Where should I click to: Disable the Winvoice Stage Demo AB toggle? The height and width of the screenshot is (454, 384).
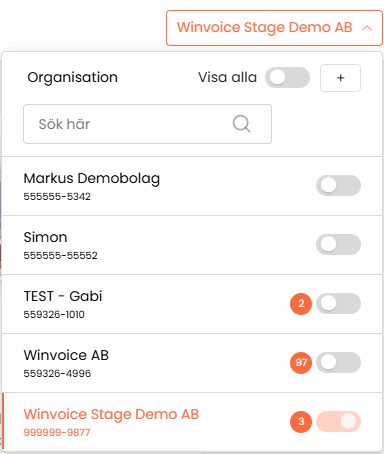338,422
